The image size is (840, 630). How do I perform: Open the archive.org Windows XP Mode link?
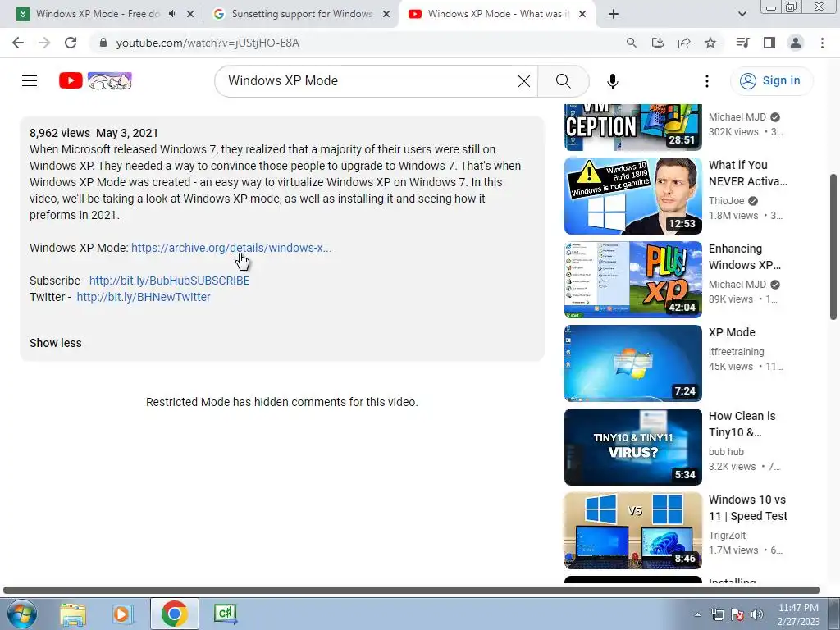coord(231,248)
